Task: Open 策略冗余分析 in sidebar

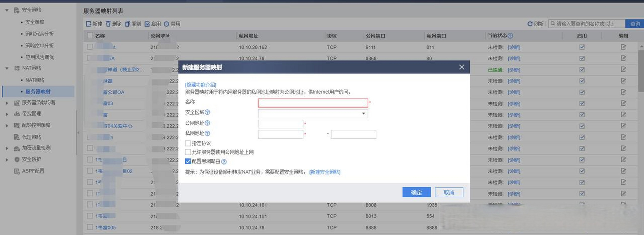Action: point(39,34)
